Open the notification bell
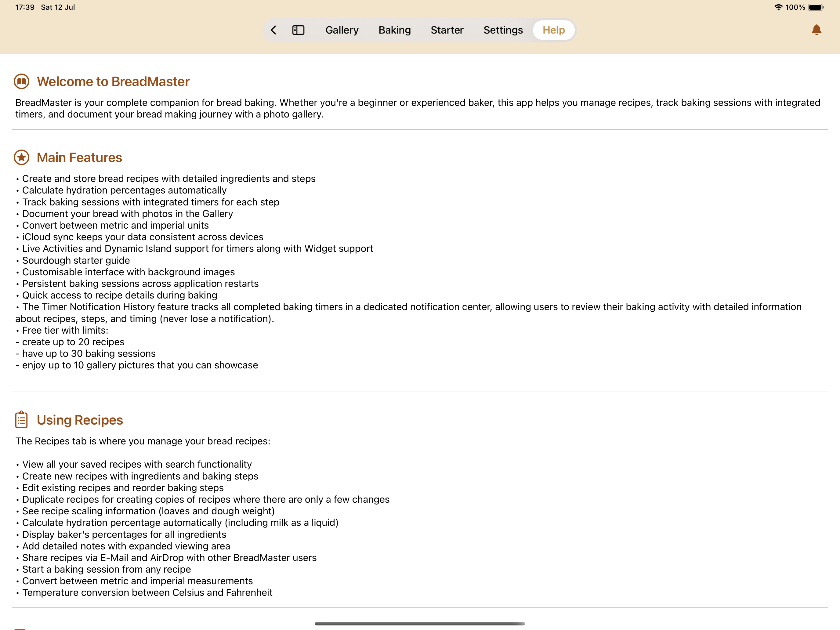Viewport: 840px width, 630px height. tap(816, 30)
